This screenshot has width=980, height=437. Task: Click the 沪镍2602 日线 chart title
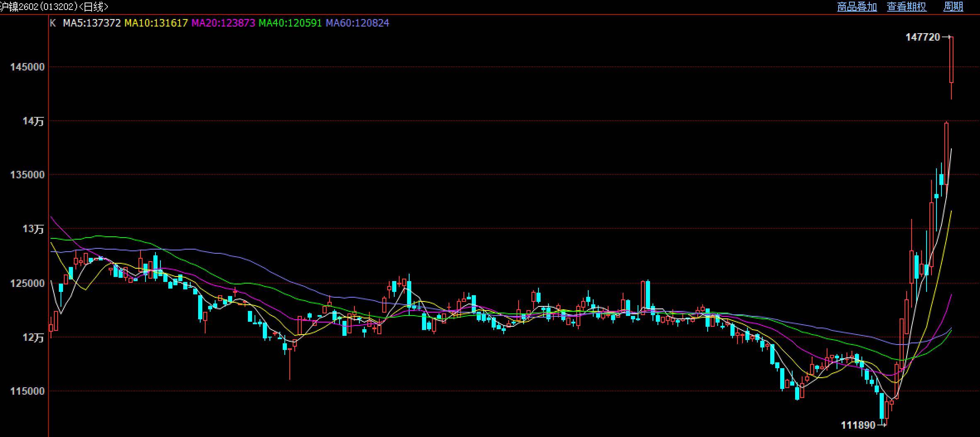point(54,7)
